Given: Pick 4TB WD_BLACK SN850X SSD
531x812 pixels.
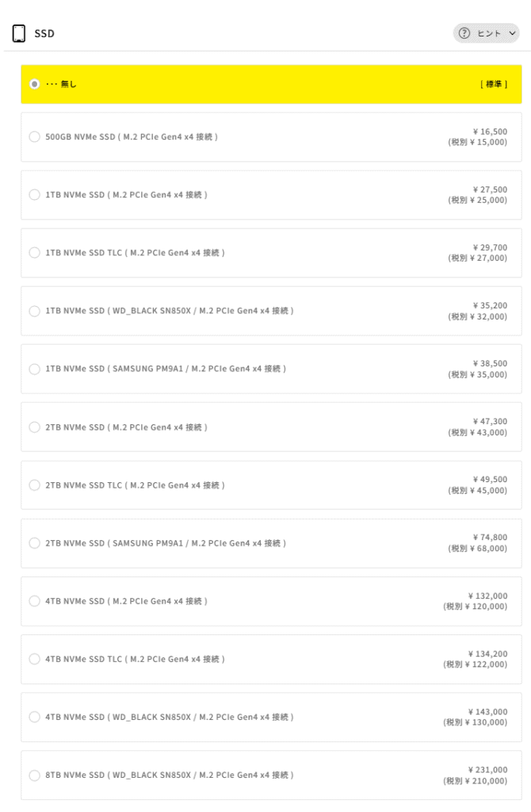Looking at the screenshot, I should point(34,717).
